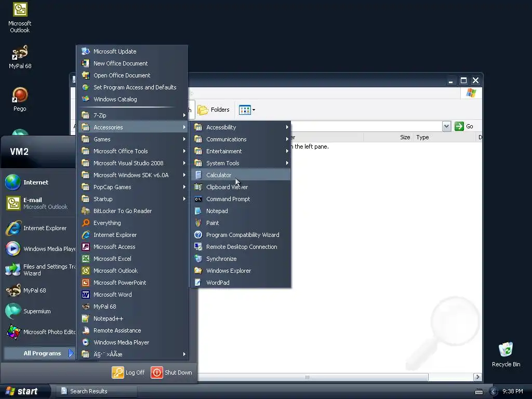Image resolution: width=532 pixels, height=399 pixels.
Task: Click the Microsoft Excel icon
Action: click(x=86, y=259)
